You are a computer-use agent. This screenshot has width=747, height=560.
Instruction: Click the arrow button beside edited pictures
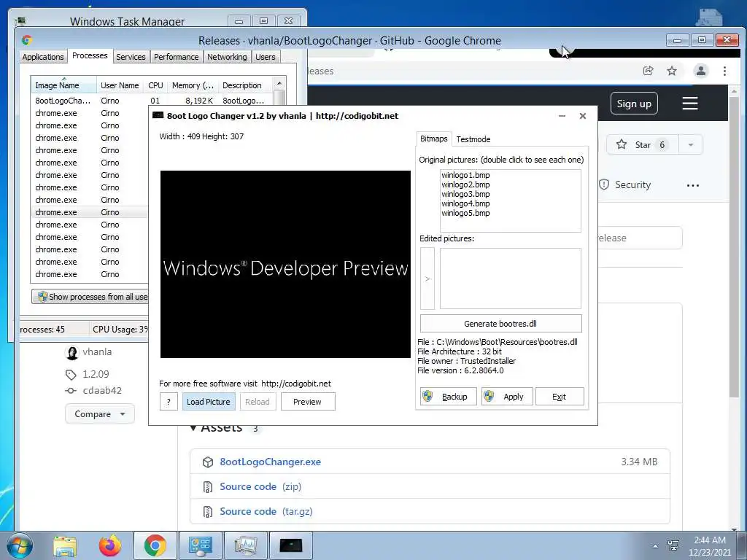point(427,279)
